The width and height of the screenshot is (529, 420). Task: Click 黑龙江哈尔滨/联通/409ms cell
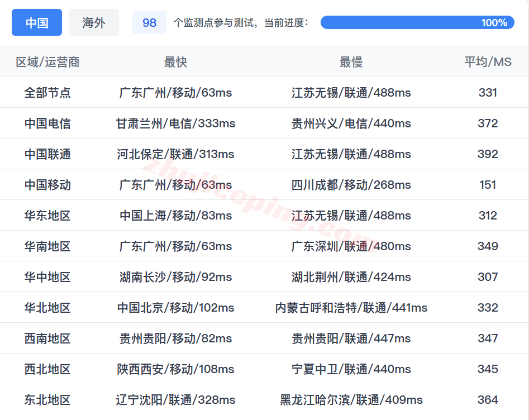point(351,399)
